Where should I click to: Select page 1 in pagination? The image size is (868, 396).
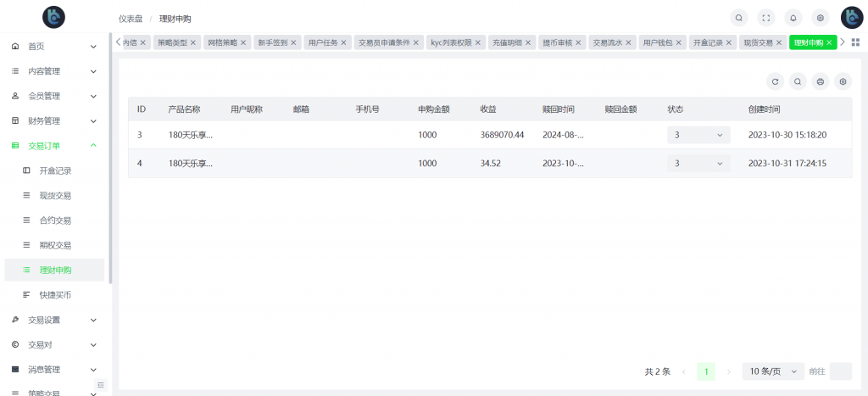pyautogui.click(x=706, y=371)
